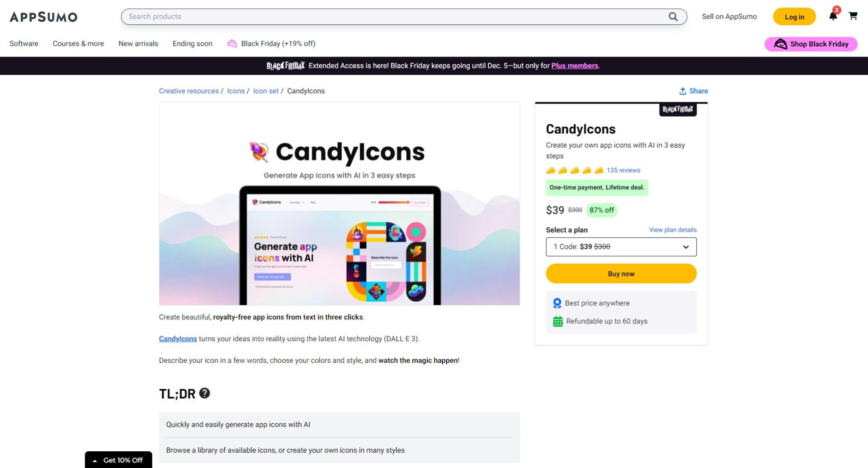Click into the Search products field

pyautogui.click(x=393, y=17)
